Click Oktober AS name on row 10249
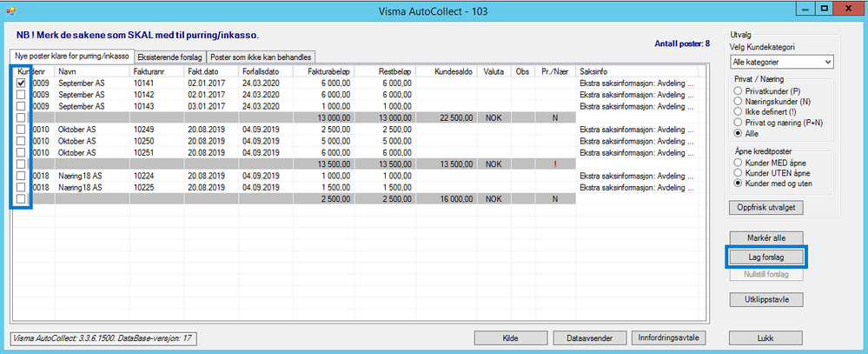Image resolution: width=868 pixels, height=354 pixels. (77, 129)
